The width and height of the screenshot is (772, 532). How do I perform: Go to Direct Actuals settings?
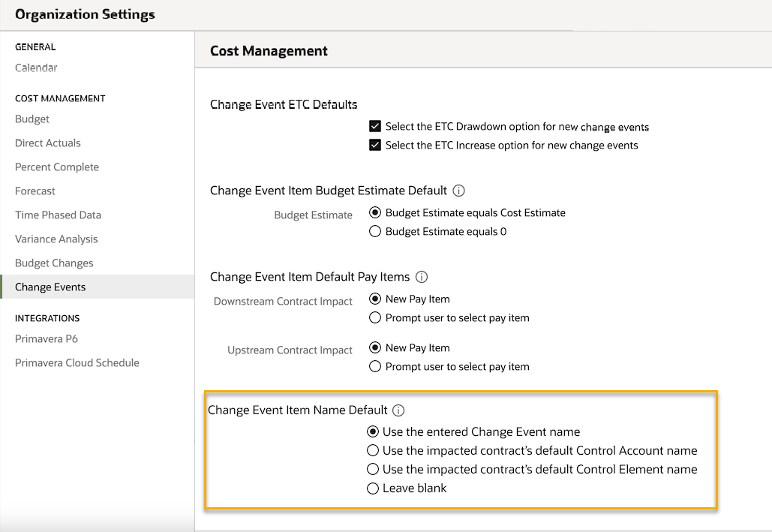click(48, 143)
